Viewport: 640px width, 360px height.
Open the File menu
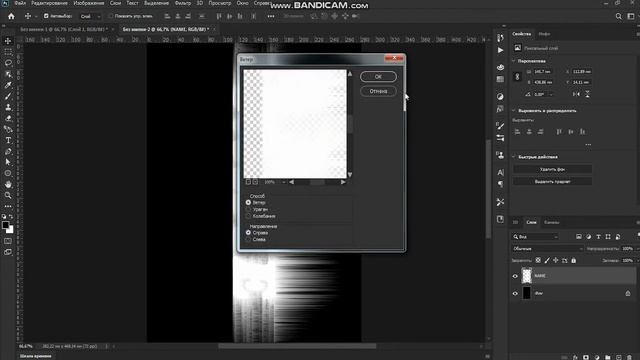pyautogui.click(x=20, y=3)
